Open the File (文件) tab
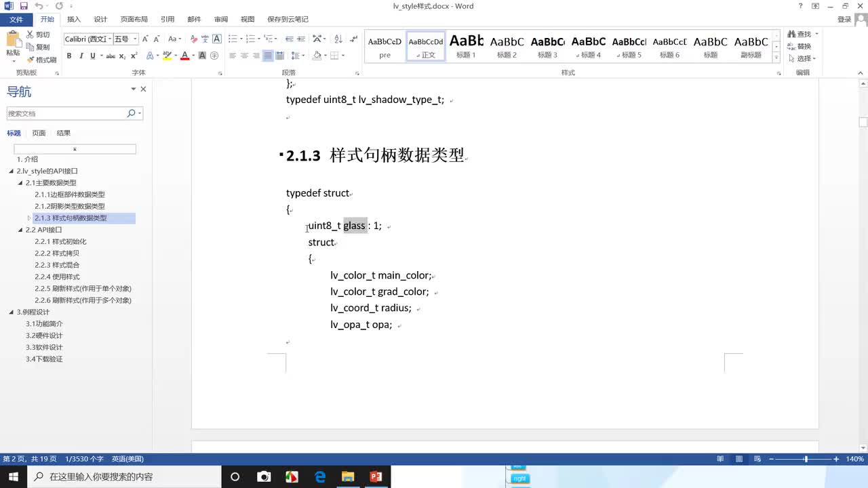This screenshot has height=488, width=868. pyautogui.click(x=16, y=20)
